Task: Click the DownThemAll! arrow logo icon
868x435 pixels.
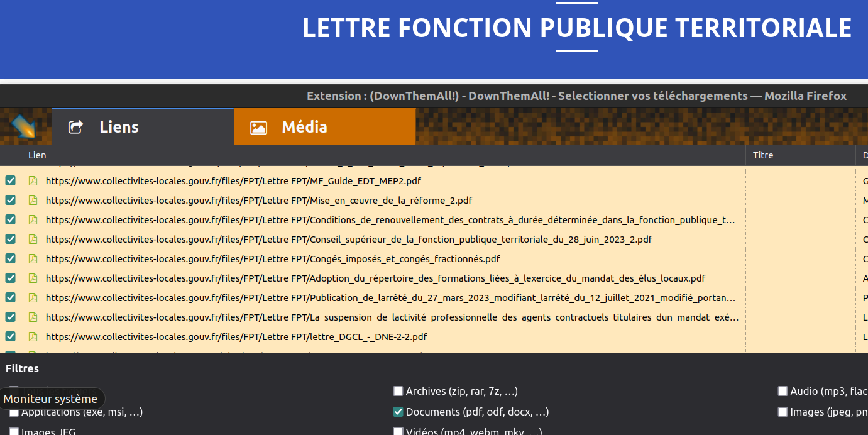Action: click(x=24, y=126)
